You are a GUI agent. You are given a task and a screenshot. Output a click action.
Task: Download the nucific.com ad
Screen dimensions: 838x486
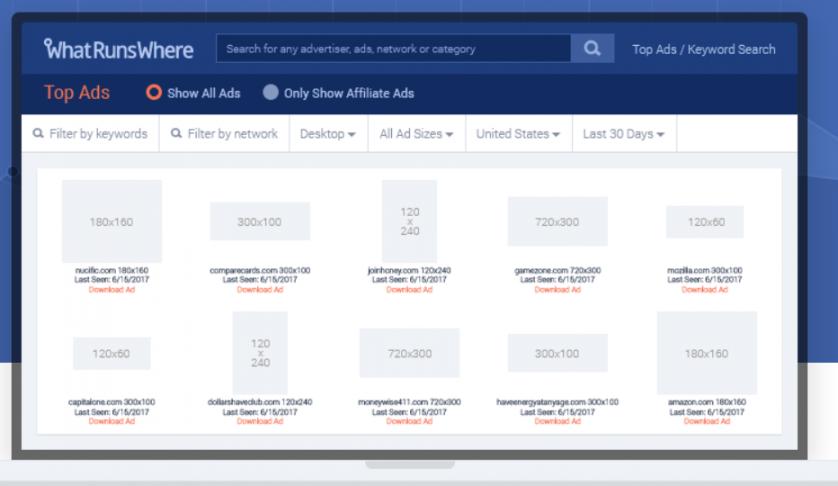pyautogui.click(x=111, y=290)
